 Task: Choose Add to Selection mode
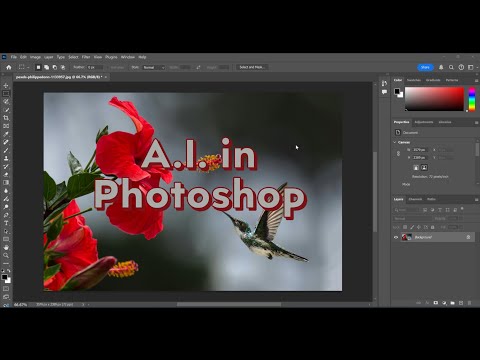(x=46, y=67)
